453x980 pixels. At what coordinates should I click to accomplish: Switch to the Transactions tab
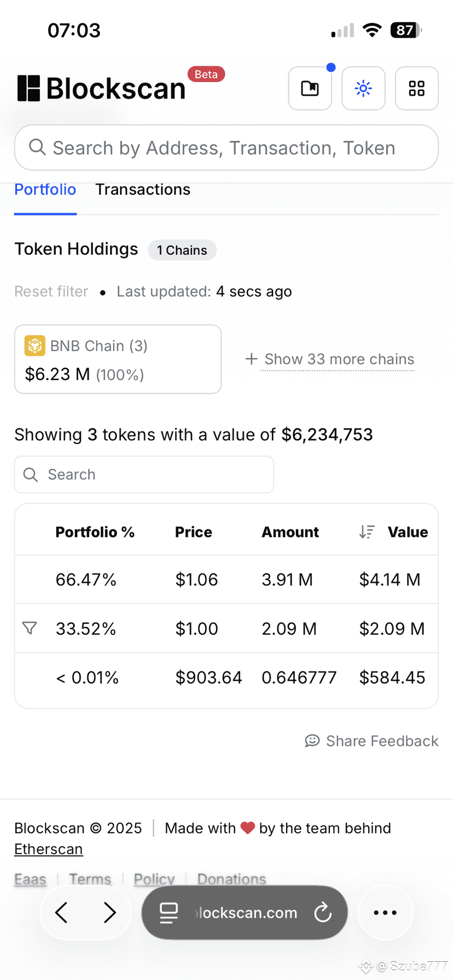click(143, 190)
